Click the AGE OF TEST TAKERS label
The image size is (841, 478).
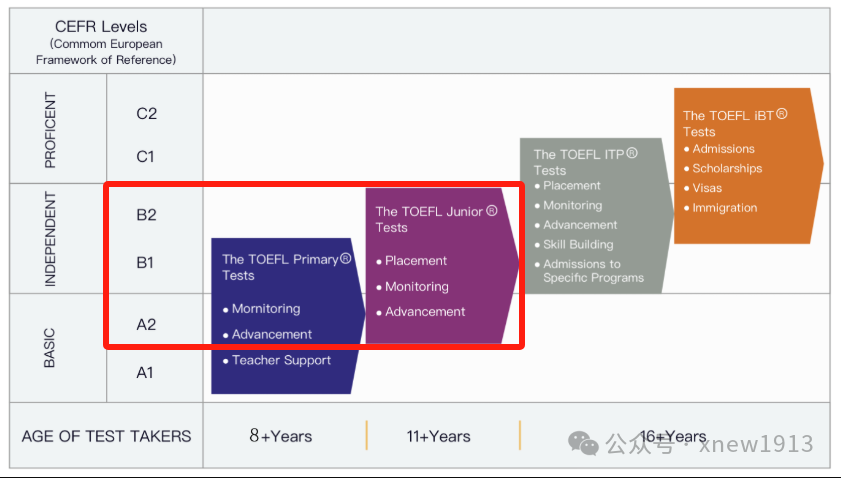(x=106, y=436)
